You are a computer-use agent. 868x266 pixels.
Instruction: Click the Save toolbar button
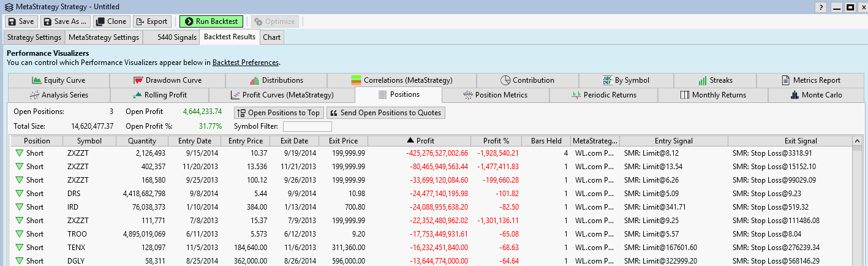click(21, 21)
